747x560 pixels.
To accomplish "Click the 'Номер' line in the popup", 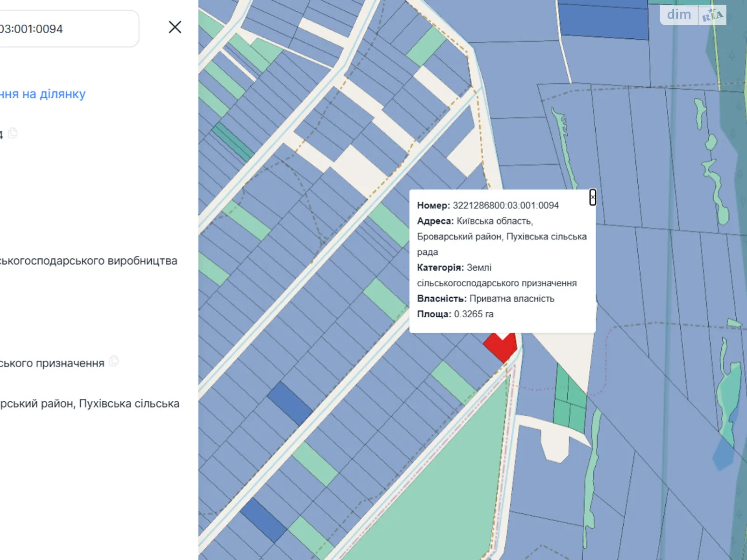I will (487, 205).
